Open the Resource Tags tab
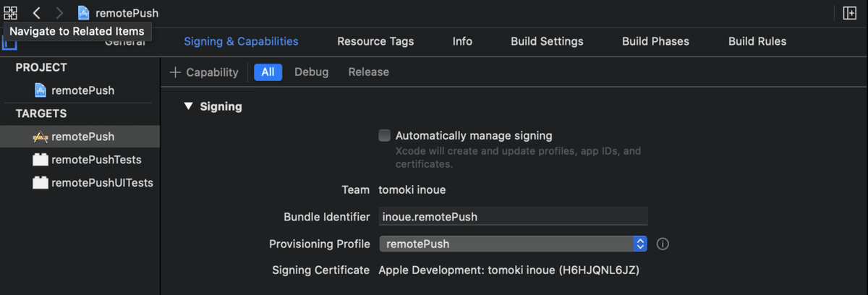 pyautogui.click(x=375, y=41)
